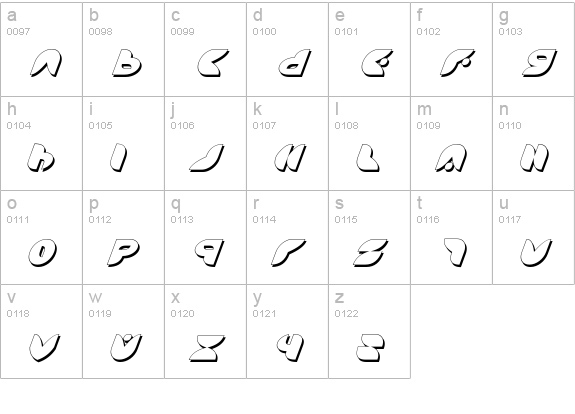Select the glyph for letter w

(126, 347)
